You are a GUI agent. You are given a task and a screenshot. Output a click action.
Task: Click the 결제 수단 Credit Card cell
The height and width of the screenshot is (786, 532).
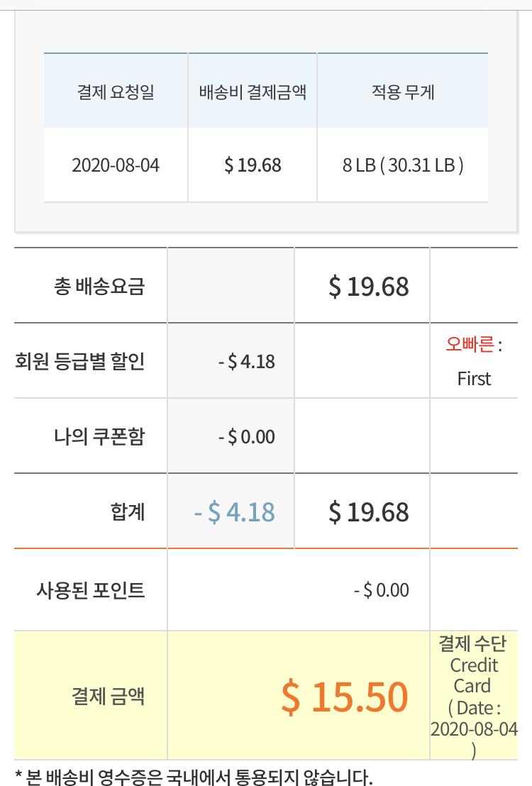coord(474,675)
